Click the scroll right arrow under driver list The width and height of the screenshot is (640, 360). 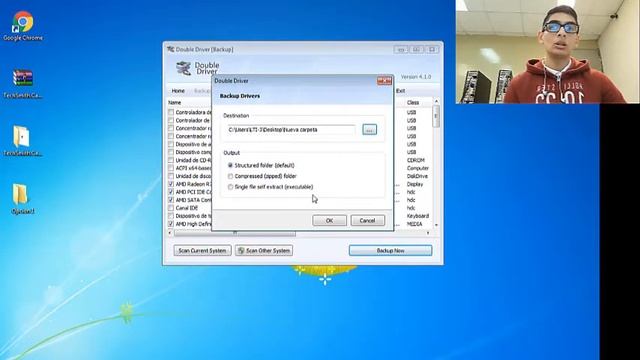[x=428, y=233]
